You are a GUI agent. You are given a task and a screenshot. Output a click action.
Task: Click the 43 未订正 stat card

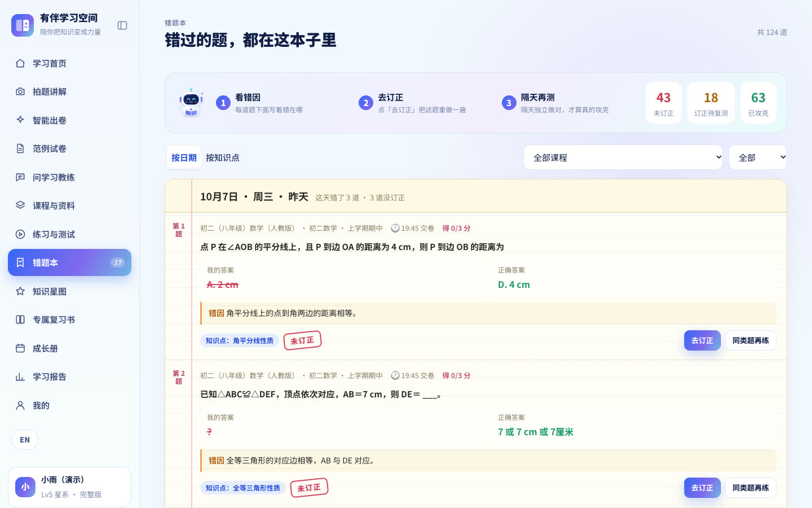pos(664,103)
